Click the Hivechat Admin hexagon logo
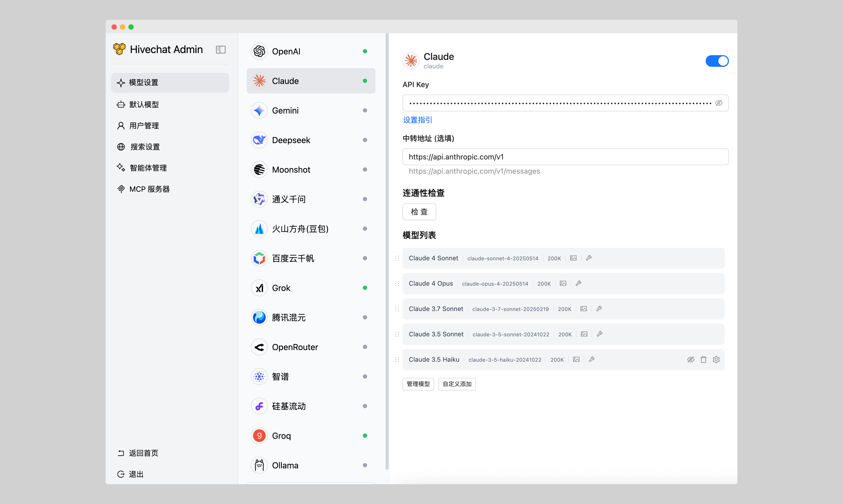The width and height of the screenshot is (843, 504). pos(119,49)
